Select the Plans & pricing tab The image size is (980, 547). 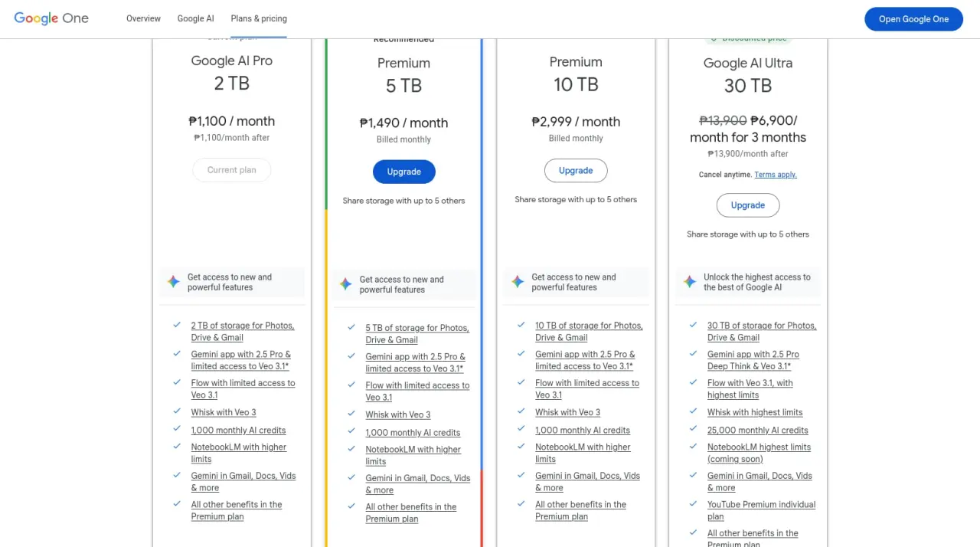(x=259, y=18)
